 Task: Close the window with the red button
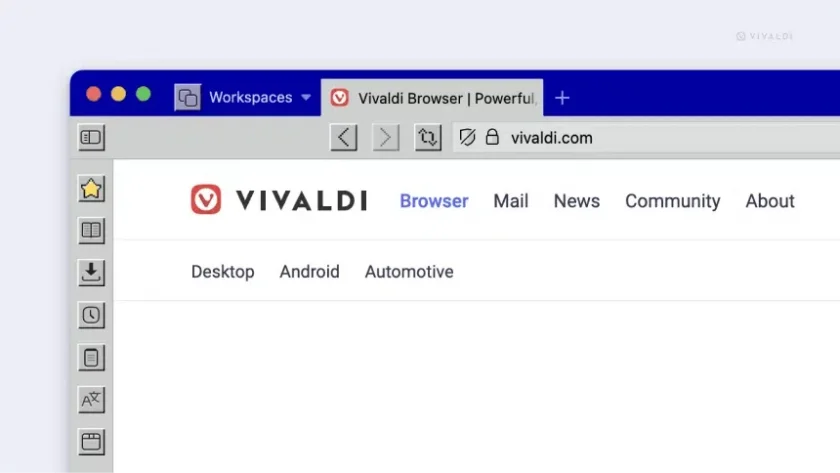pyautogui.click(x=94, y=94)
